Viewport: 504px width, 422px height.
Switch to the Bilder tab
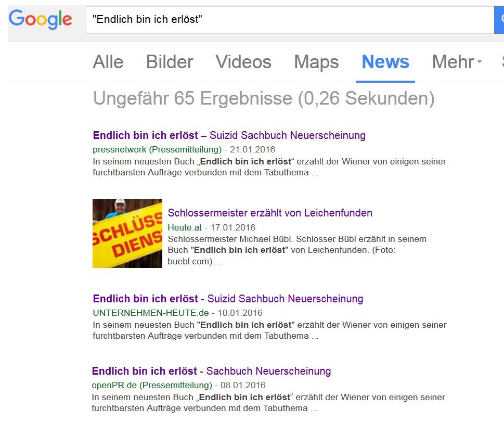pos(170,62)
